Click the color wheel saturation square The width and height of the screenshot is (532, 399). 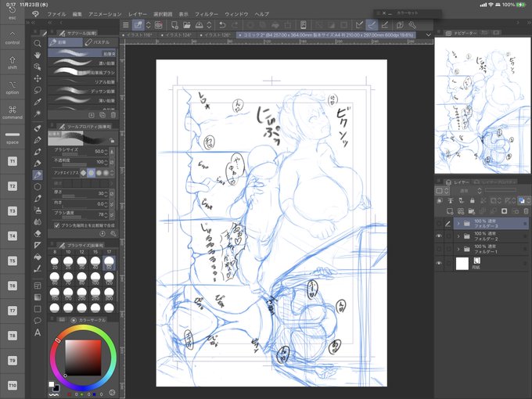[x=84, y=358]
